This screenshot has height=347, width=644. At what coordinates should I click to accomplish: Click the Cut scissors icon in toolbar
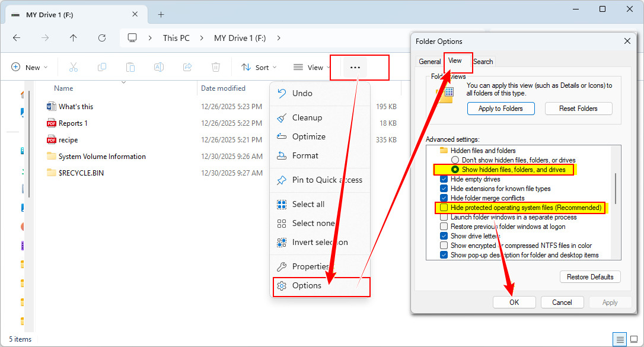pyautogui.click(x=74, y=68)
